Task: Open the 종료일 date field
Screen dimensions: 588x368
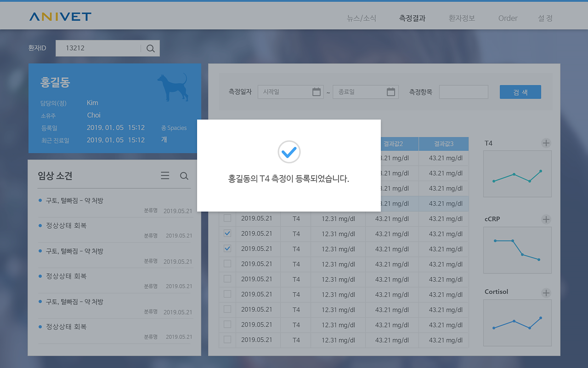Action: click(x=360, y=92)
